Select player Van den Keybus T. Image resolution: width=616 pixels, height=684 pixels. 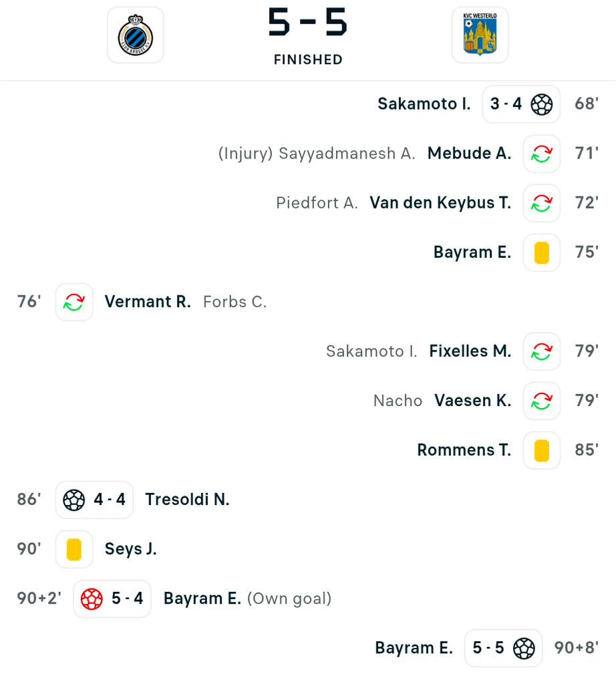point(440,203)
